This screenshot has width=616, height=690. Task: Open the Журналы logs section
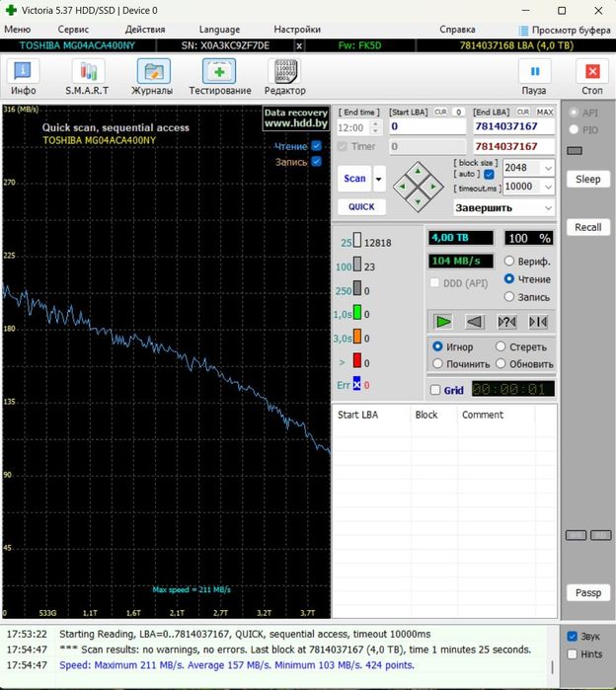[153, 72]
